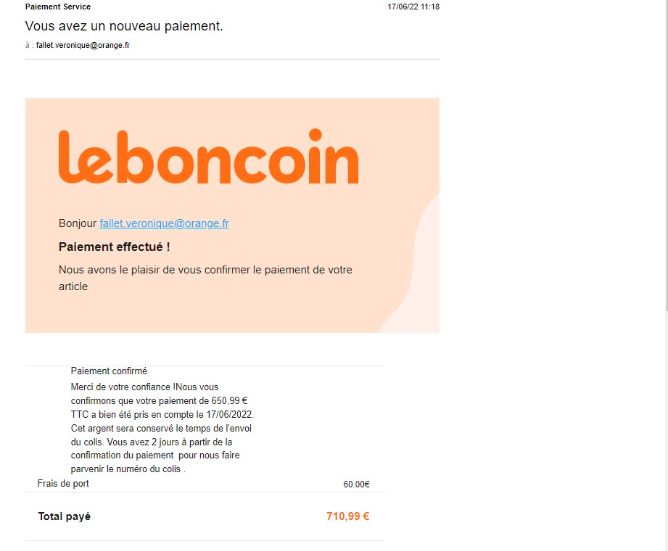Click the 60.00€ shipping fee value

coord(356,484)
